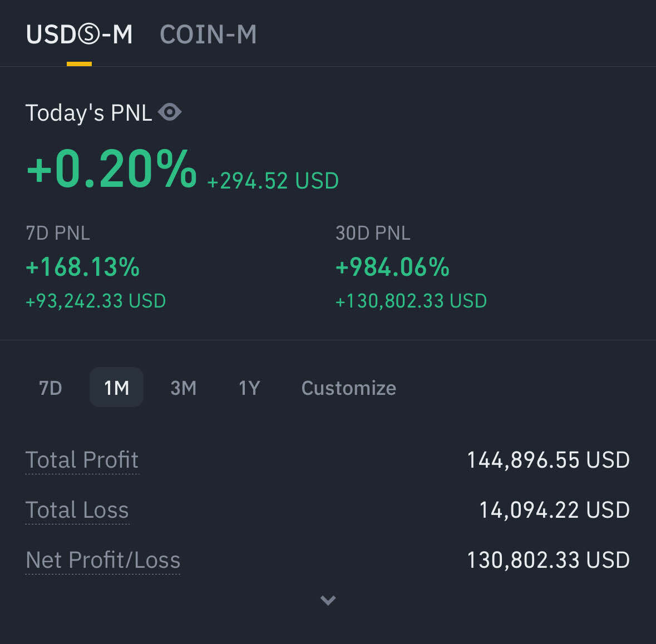Switch to the 1Y time range
Image resolution: width=656 pixels, height=644 pixels.
pyautogui.click(x=249, y=388)
